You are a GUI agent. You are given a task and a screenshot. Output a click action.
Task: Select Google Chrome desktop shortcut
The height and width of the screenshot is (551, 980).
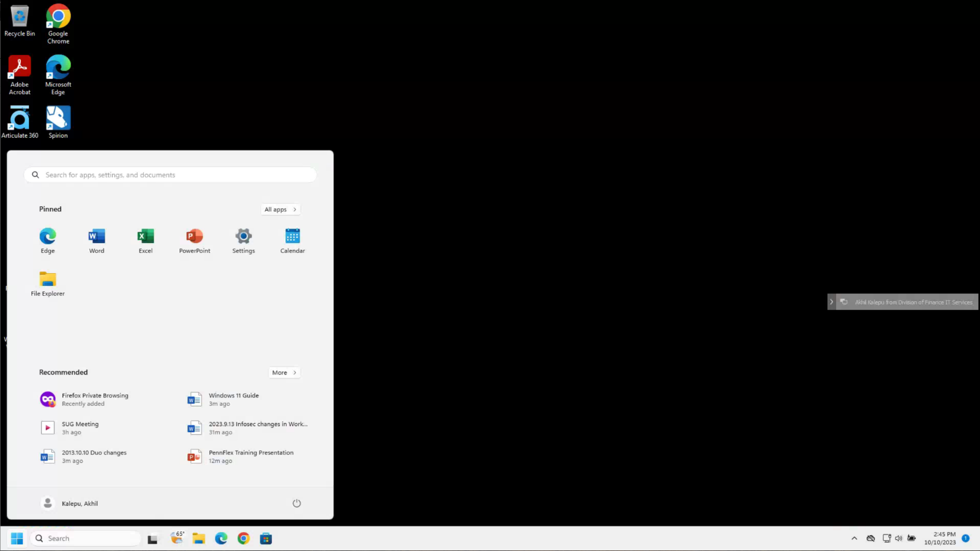pyautogui.click(x=58, y=24)
